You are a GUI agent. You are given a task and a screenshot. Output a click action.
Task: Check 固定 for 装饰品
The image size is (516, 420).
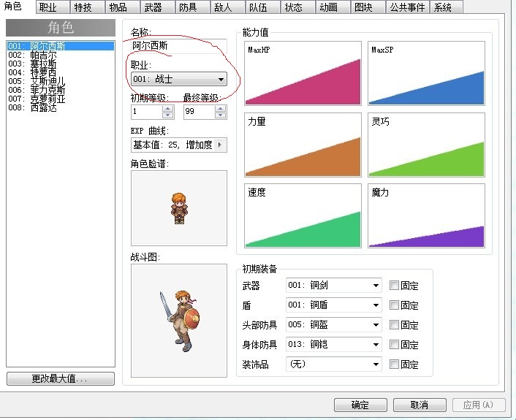pyautogui.click(x=394, y=364)
